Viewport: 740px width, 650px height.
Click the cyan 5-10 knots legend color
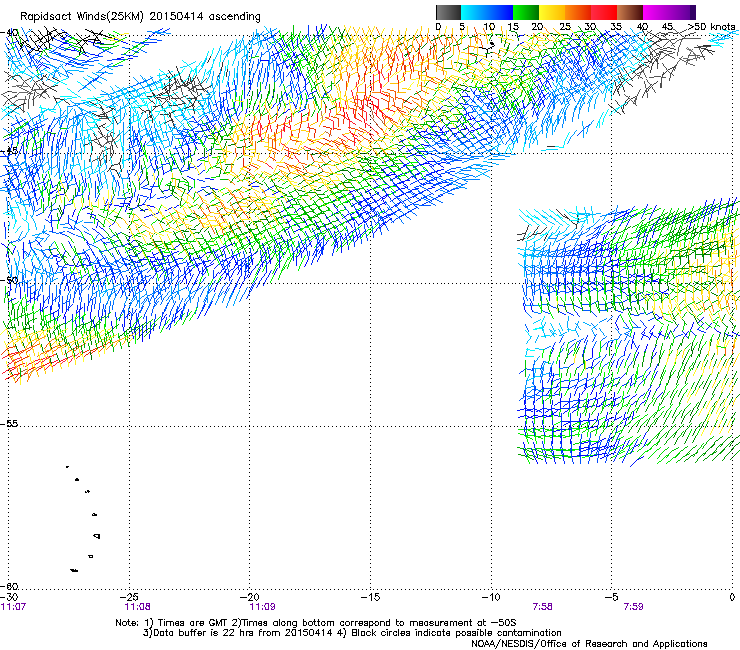click(x=474, y=12)
